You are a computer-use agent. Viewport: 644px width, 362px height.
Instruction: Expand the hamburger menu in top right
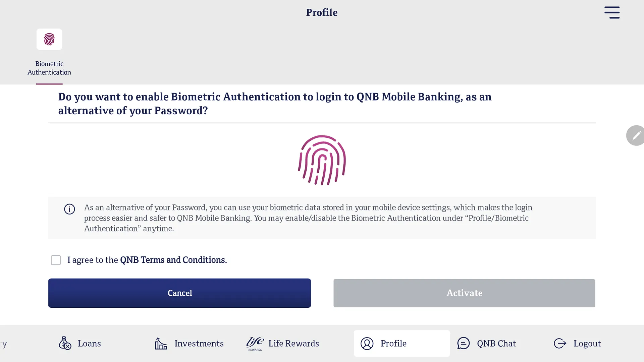[612, 12]
